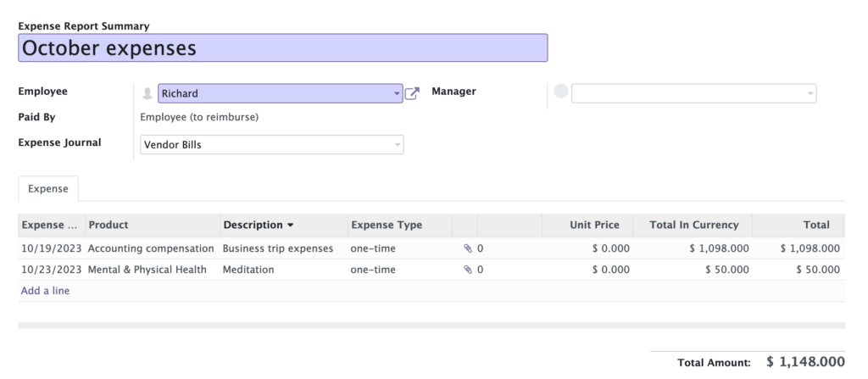Click the Mental & Physical Health product cell

pyautogui.click(x=153, y=270)
